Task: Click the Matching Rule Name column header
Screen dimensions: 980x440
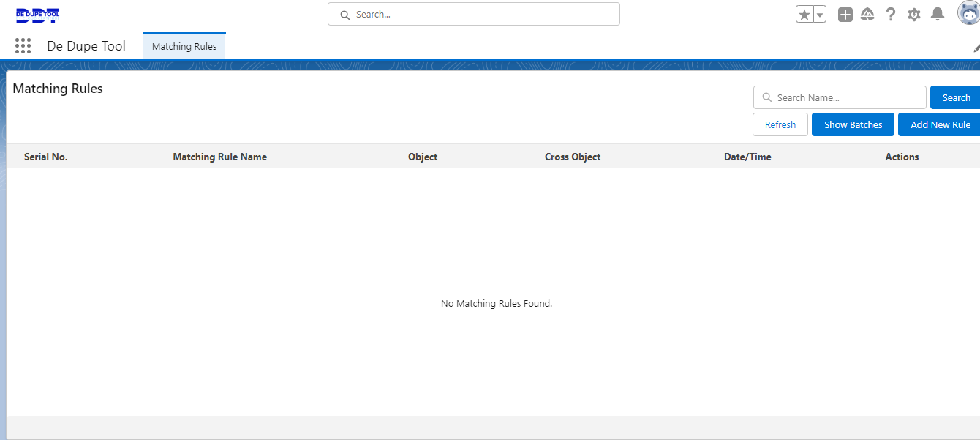Action: [x=219, y=157]
